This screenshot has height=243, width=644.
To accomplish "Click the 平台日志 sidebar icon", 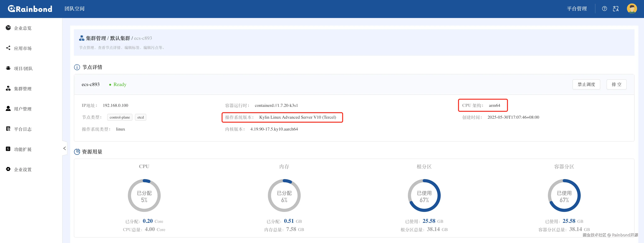I will click(x=8, y=129).
